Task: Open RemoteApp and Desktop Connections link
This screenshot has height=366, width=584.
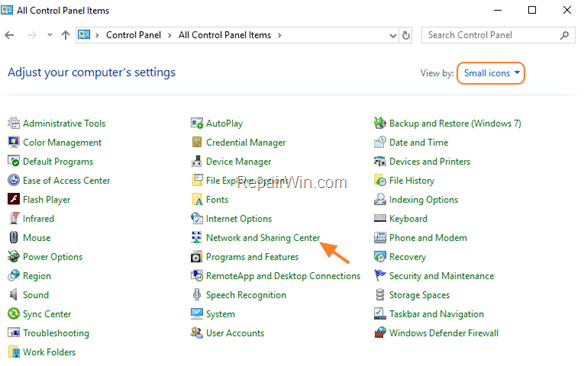Action: tap(283, 276)
